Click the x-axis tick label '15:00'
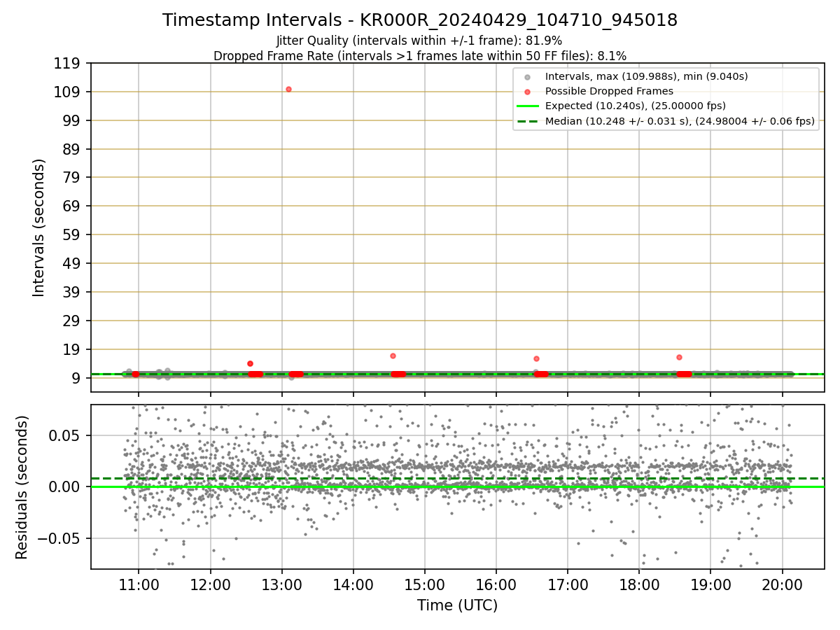This screenshot has width=840, height=630. pos(424,585)
